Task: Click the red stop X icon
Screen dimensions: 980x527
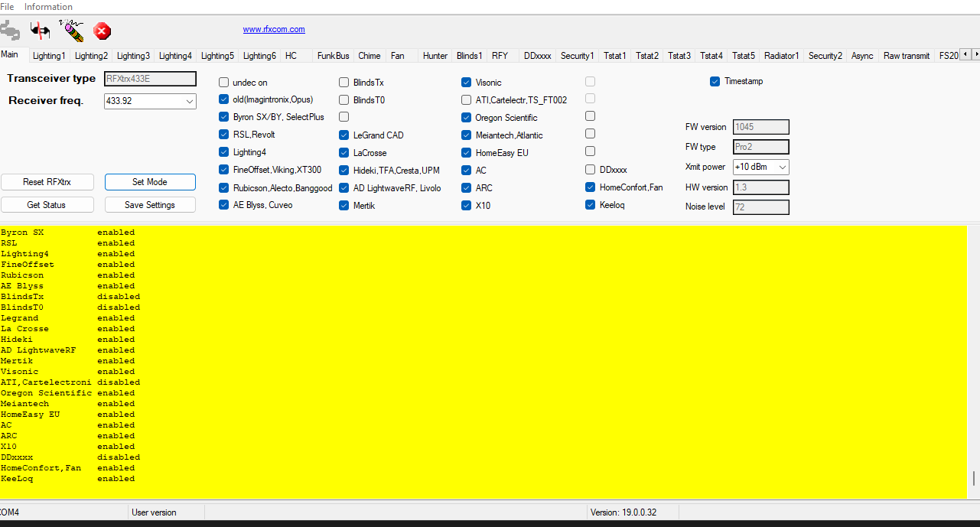Action: tap(103, 31)
